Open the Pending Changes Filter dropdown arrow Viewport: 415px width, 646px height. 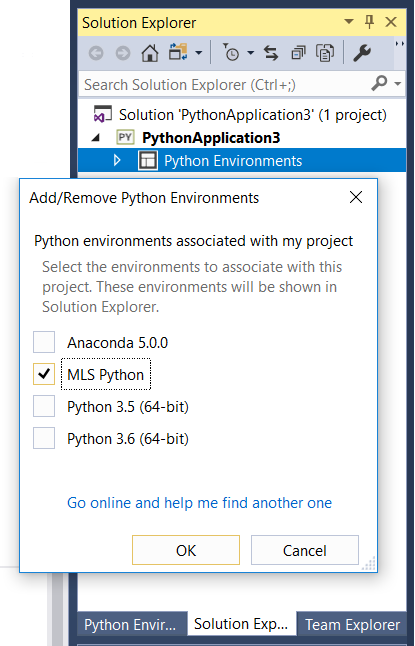tap(250, 53)
